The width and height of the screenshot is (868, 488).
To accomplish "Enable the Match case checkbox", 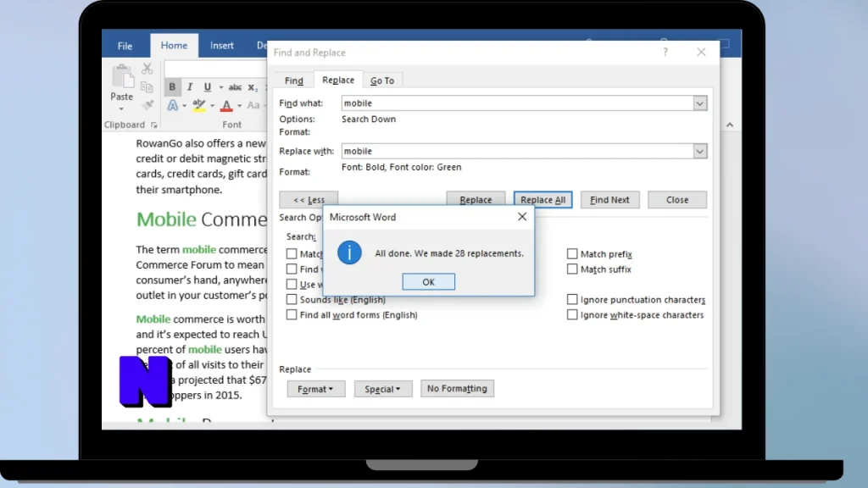I will point(292,254).
